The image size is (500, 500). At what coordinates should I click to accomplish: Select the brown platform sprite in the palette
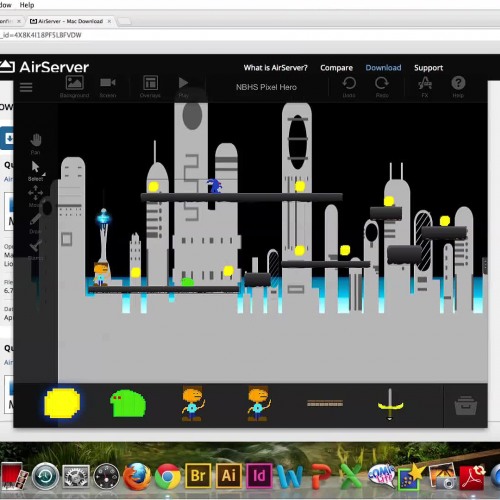pyautogui.click(x=325, y=404)
